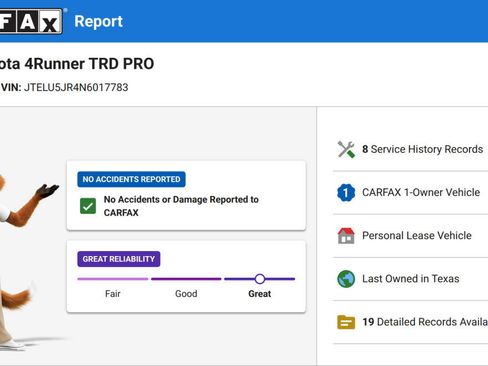
Task: Click the VIN number text
Action: 76,87
